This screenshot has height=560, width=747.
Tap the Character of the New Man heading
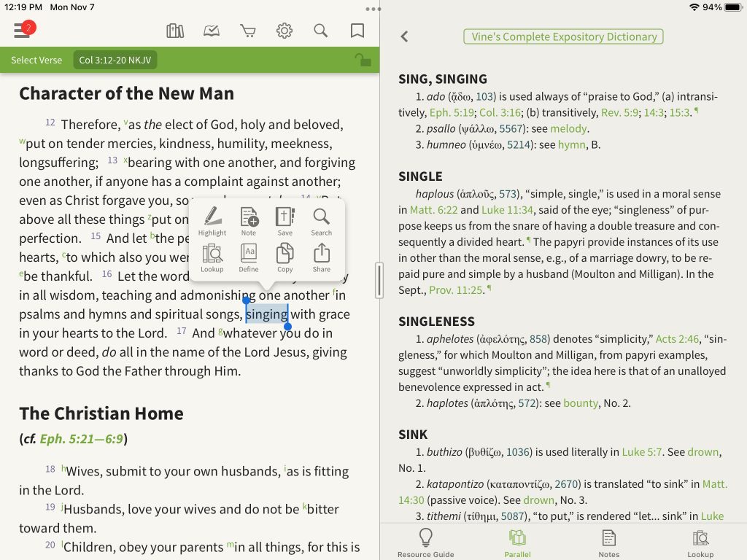[127, 93]
